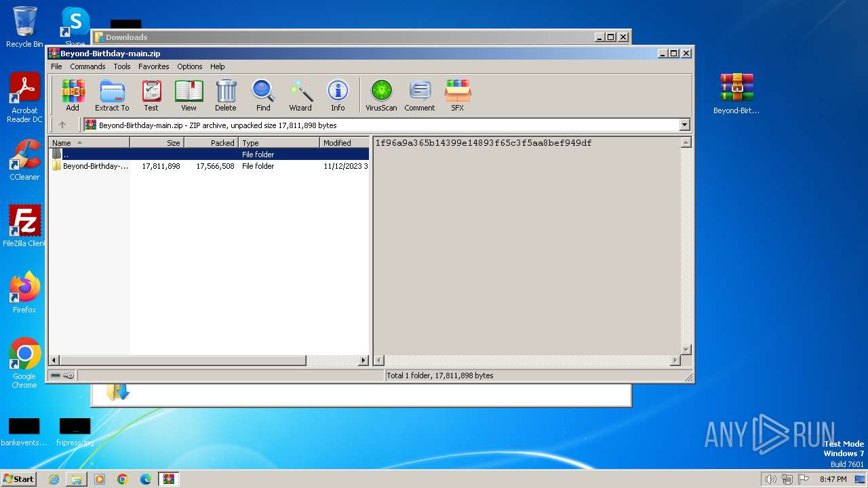Open the Options menu
Screen dimensions: 868x488
click(x=190, y=66)
